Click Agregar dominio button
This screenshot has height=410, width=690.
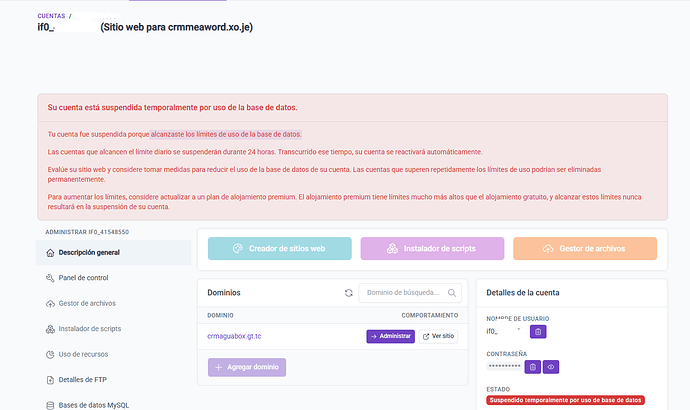[x=247, y=367]
